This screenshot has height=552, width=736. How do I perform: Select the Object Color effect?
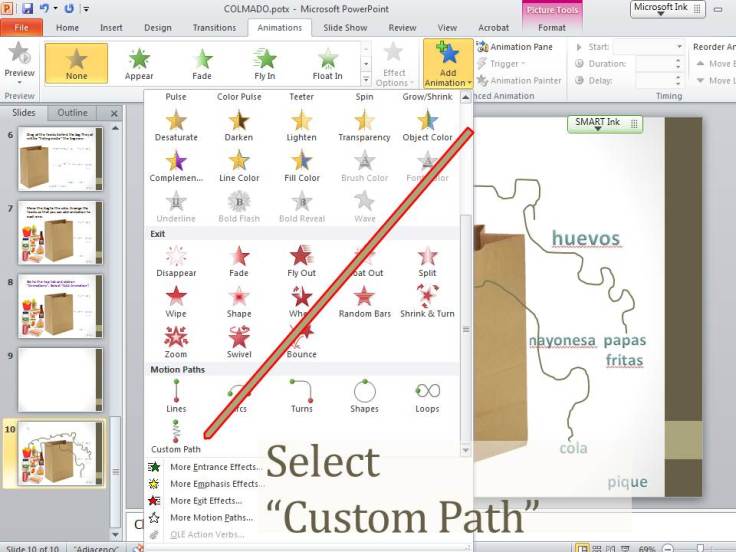(x=427, y=126)
